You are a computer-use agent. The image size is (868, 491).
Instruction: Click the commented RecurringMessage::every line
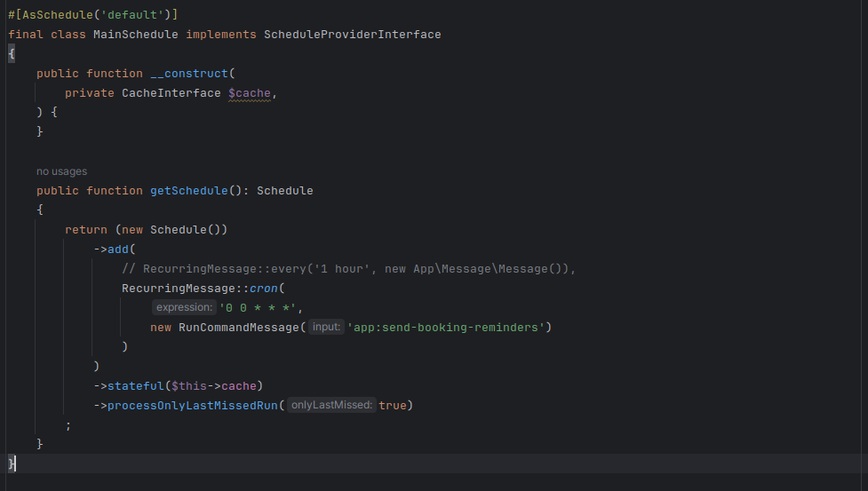click(x=349, y=269)
